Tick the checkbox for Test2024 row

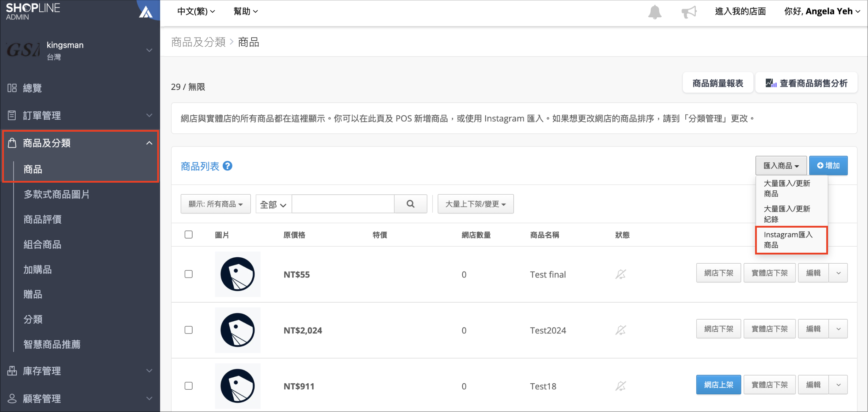click(x=189, y=330)
